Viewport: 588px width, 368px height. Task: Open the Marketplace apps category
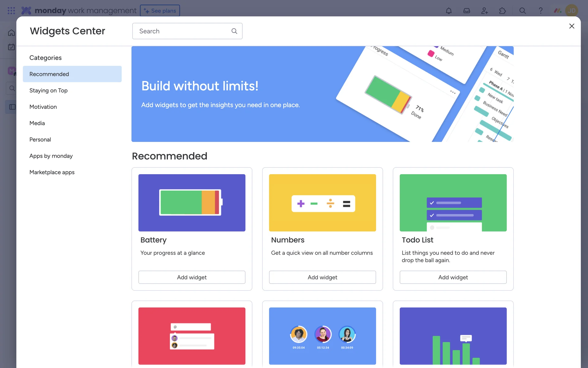(52, 172)
